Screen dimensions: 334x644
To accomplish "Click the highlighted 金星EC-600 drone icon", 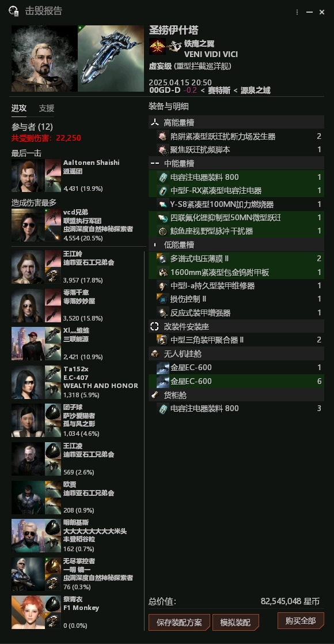I will point(163,381).
